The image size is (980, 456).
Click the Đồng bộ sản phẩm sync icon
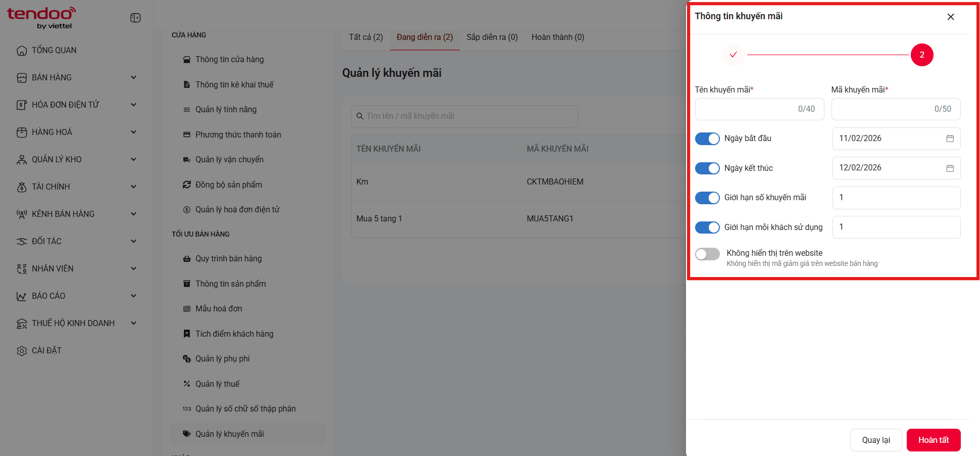pyautogui.click(x=186, y=185)
